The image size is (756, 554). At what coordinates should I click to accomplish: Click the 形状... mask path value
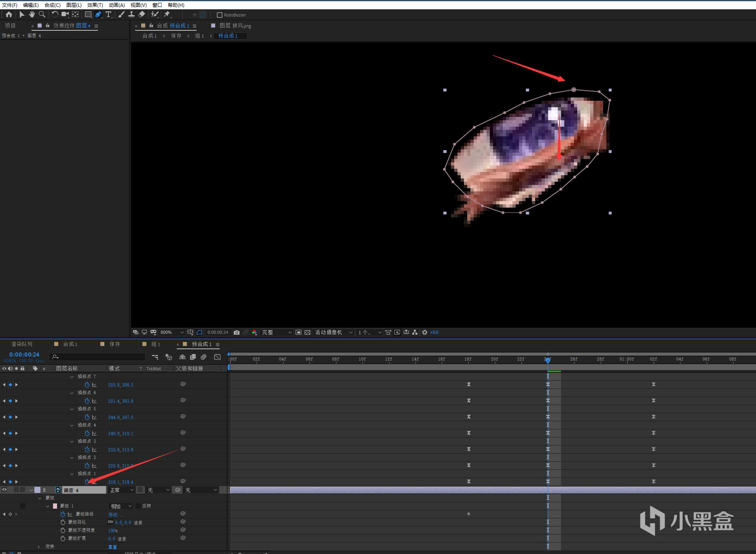point(116,515)
